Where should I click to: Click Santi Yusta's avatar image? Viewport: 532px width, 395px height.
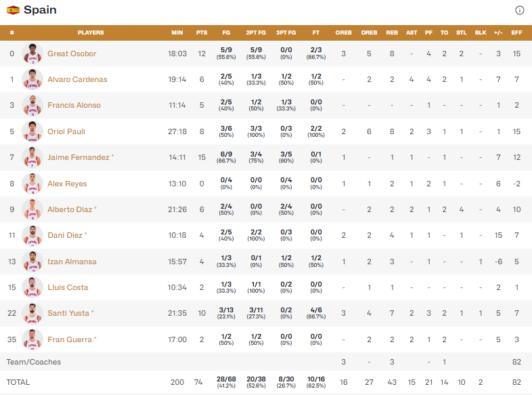tap(32, 313)
